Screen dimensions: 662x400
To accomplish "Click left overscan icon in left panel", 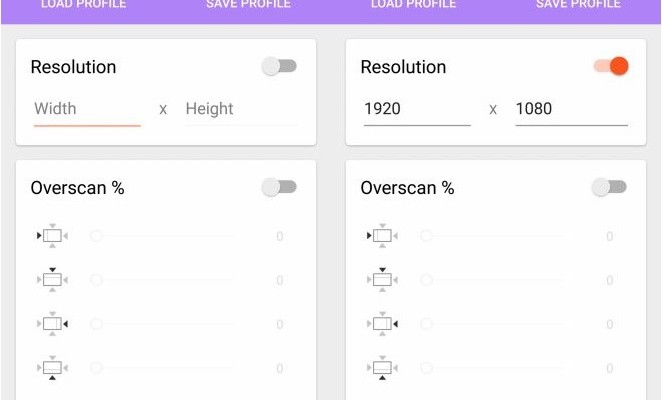I will coord(52,236).
